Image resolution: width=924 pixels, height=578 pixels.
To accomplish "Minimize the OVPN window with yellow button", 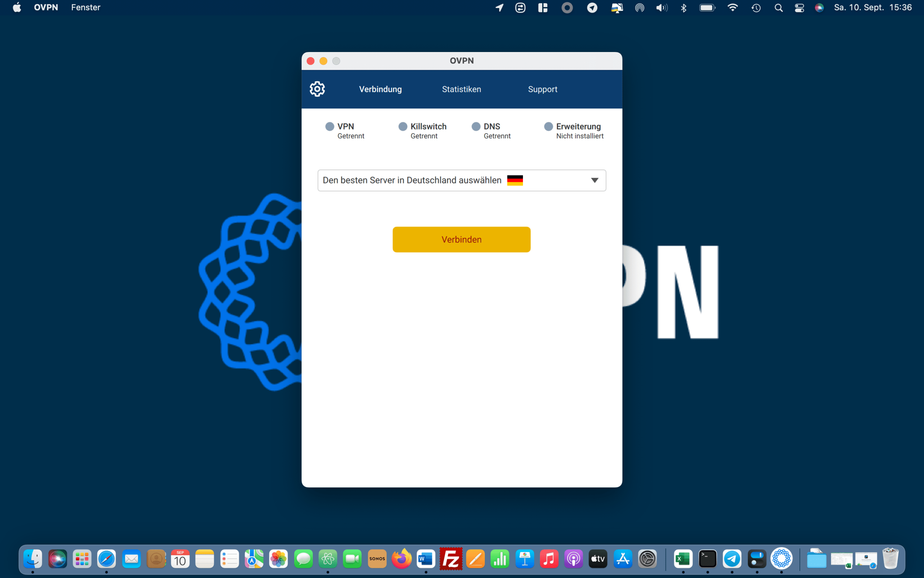I will pyautogui.click(x=323, y=61).
